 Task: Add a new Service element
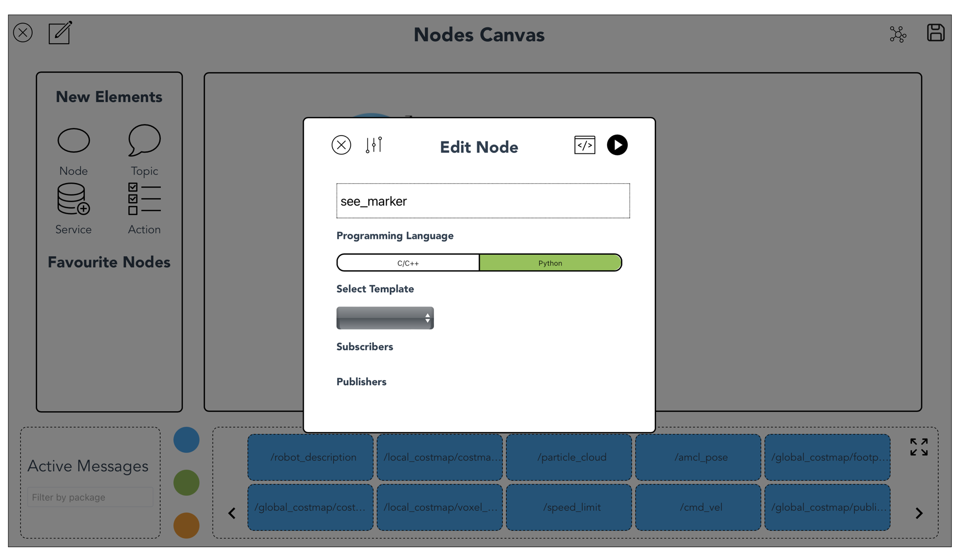point(73,200)
